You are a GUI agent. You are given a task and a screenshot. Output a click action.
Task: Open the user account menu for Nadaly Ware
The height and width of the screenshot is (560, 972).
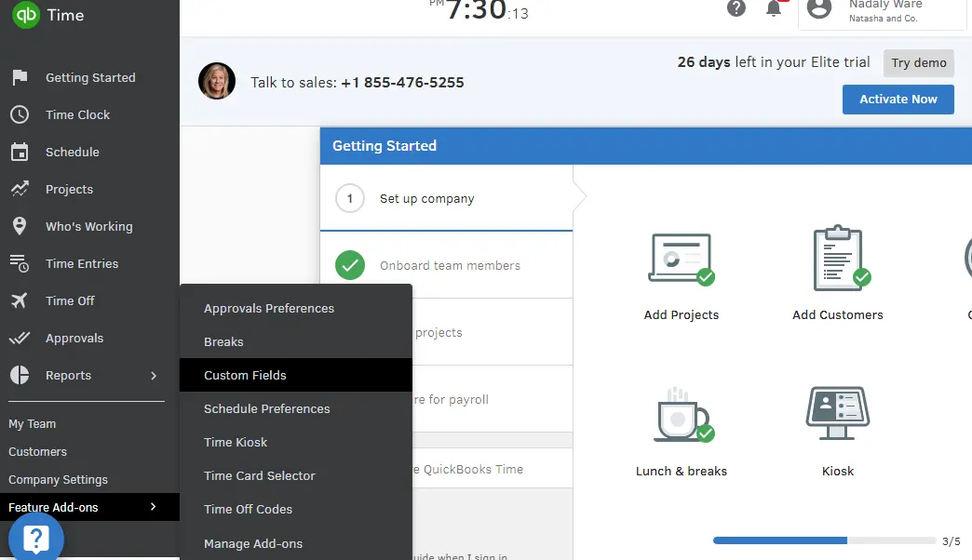pos(819,11)
